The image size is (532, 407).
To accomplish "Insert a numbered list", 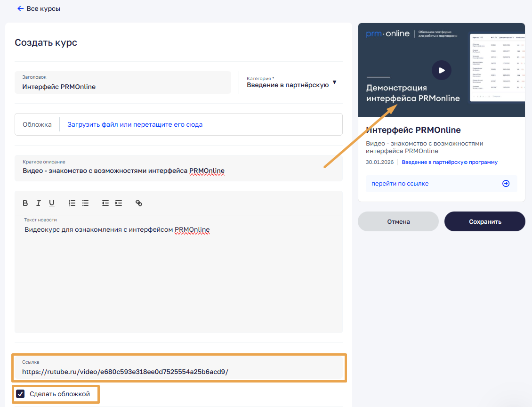I will click(72, 203).
